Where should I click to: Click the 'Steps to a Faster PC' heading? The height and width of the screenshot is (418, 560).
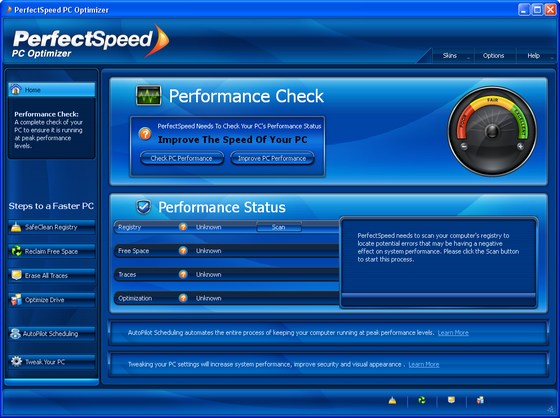[x=51, y=206]
